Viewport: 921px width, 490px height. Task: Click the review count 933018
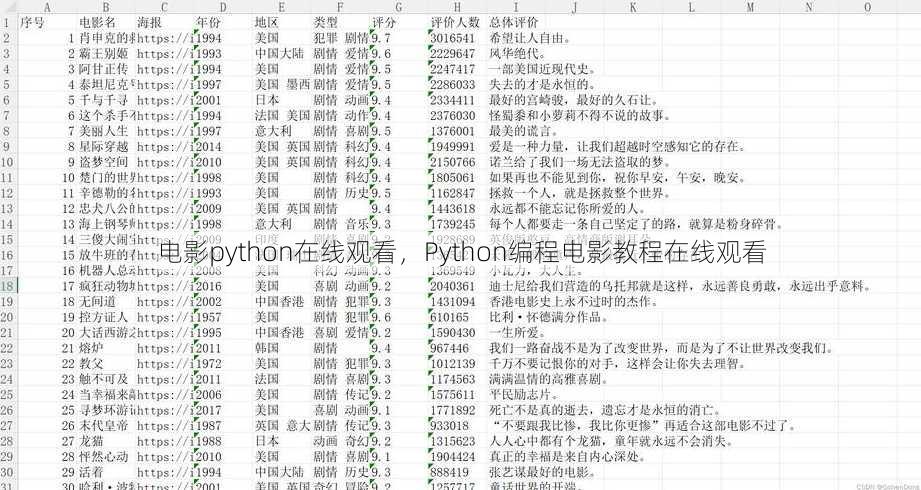tap(449, 426)
